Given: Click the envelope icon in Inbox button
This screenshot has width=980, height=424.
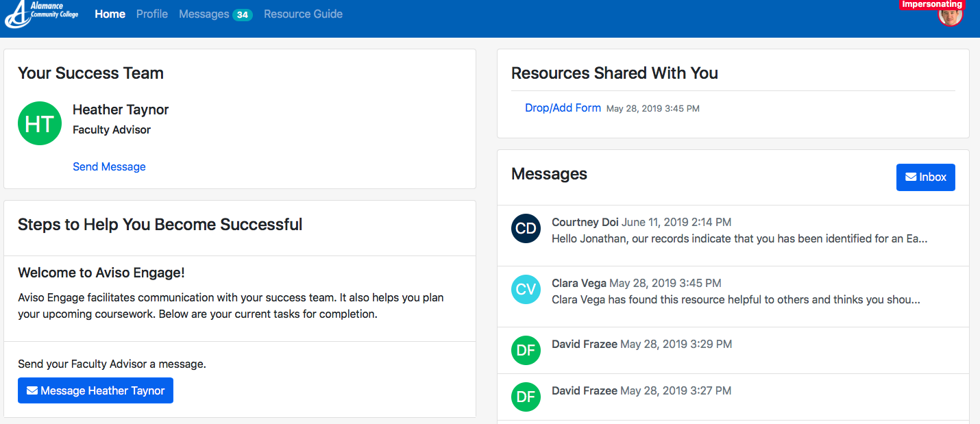Looking at the screenshot, I should (911, 177).
